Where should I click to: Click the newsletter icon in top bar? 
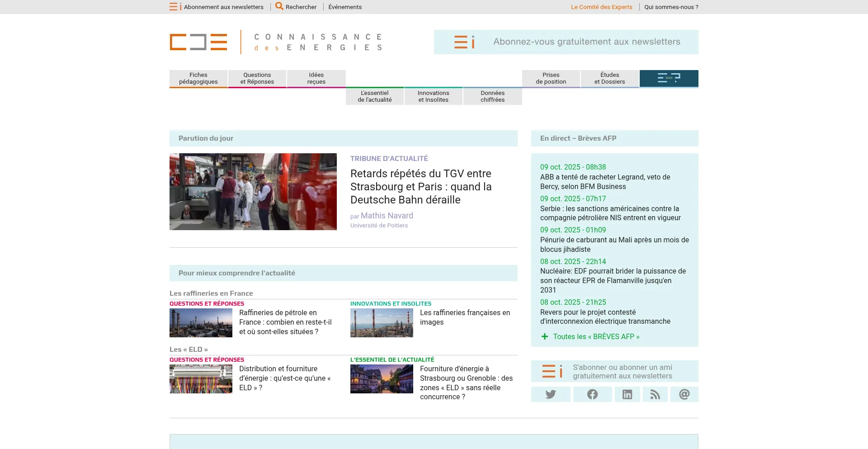[x=175, y=7]
